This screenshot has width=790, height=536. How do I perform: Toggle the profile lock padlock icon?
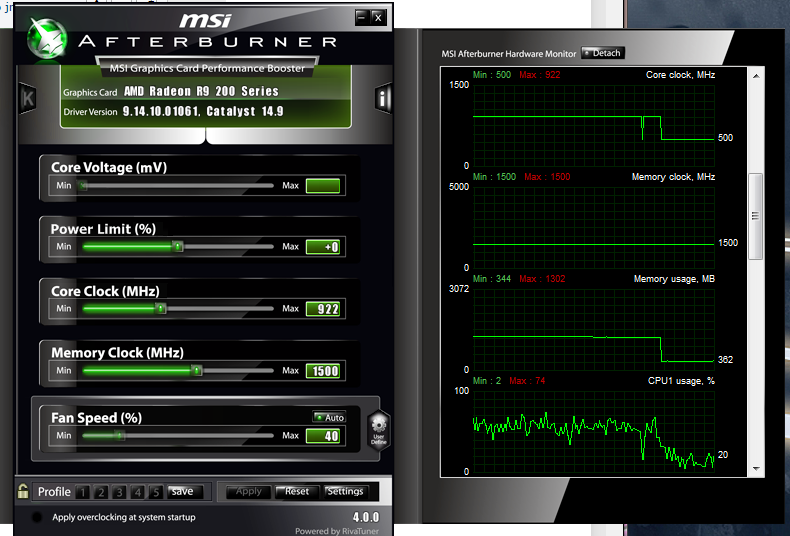pos(23,491)
